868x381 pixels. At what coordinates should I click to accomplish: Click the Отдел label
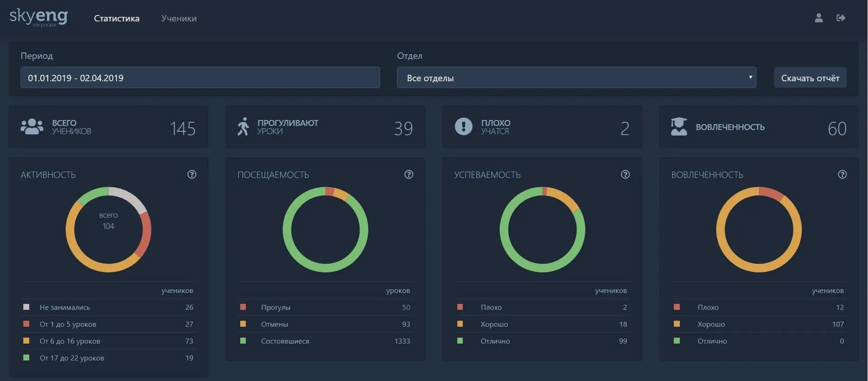[x=410, y=56]
